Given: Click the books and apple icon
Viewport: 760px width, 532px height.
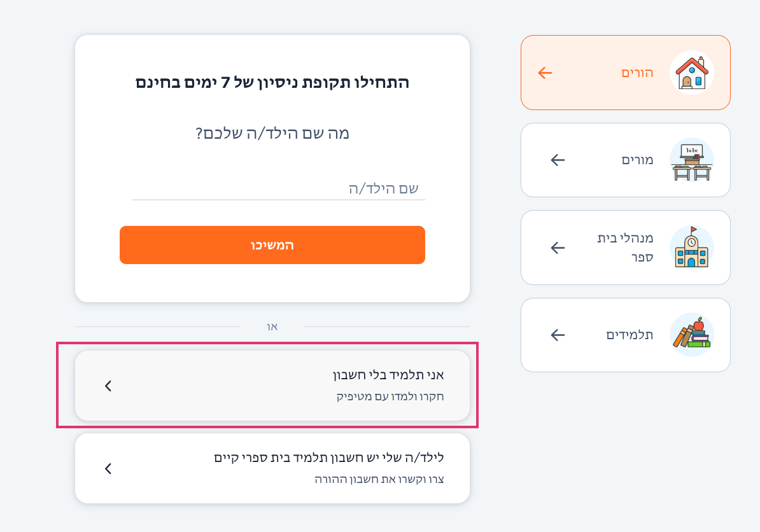Looking at the screenshot, I should pyautogui.click(x=692, y=335).
